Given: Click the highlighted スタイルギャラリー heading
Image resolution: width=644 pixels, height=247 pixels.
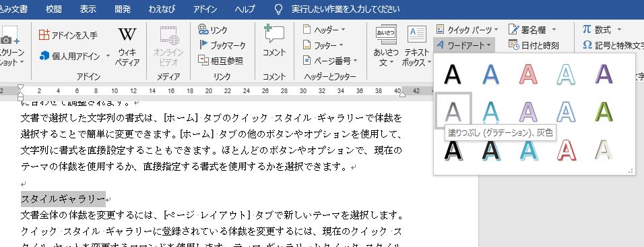Looking at the screenshot, I should pos(63,199).
